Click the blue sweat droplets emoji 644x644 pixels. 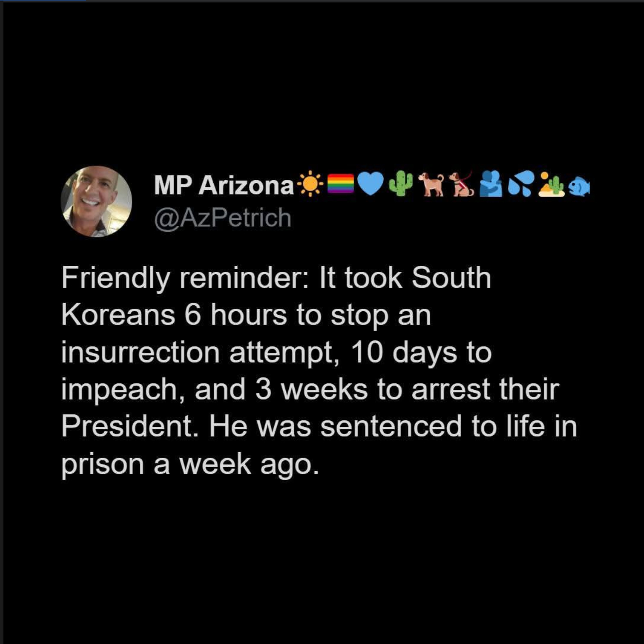pos(520,185)
